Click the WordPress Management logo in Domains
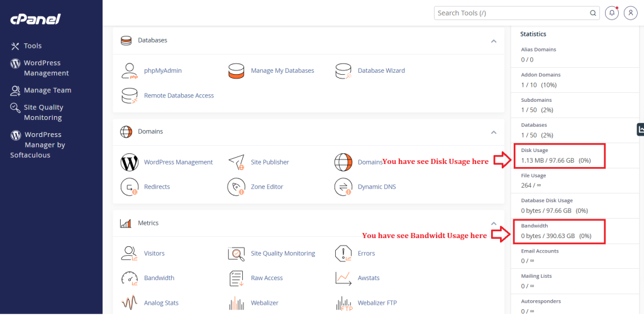The height and width of the screenshot is (316, 644). [130, 162]
